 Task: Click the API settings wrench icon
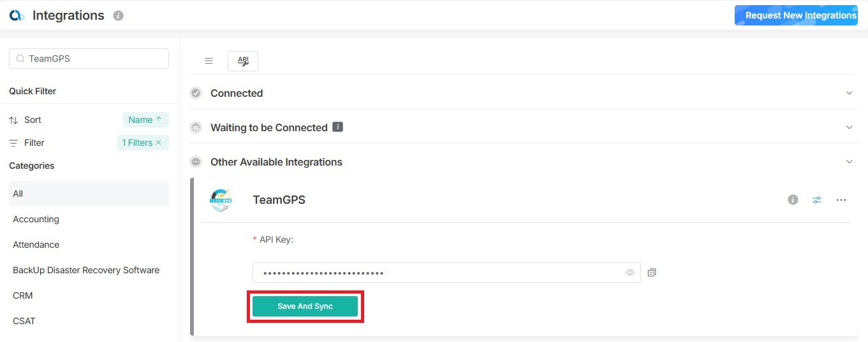point(243,61)
